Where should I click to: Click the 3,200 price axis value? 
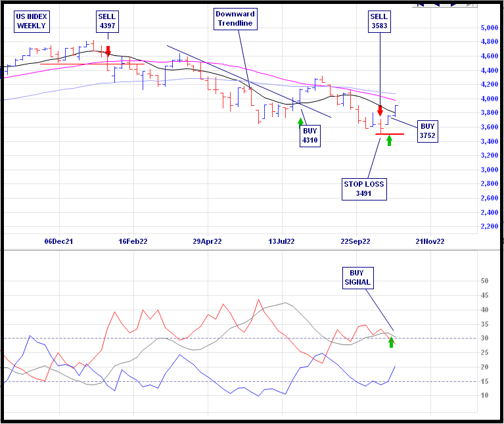[x=490, y=155]
